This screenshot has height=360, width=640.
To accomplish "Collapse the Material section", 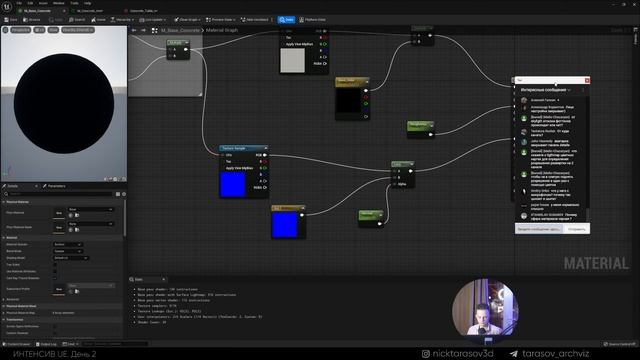I will coord(4,238).
